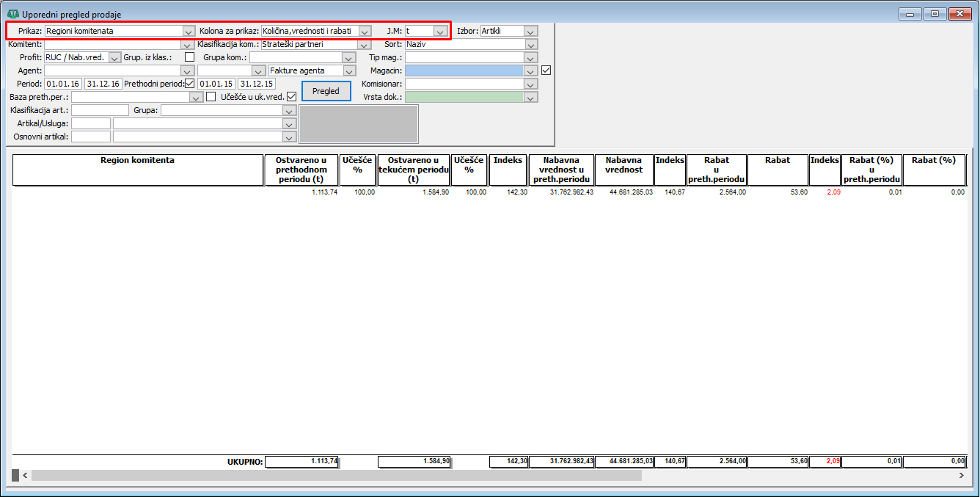Click the Region komitenta column header

coord(138,170)
